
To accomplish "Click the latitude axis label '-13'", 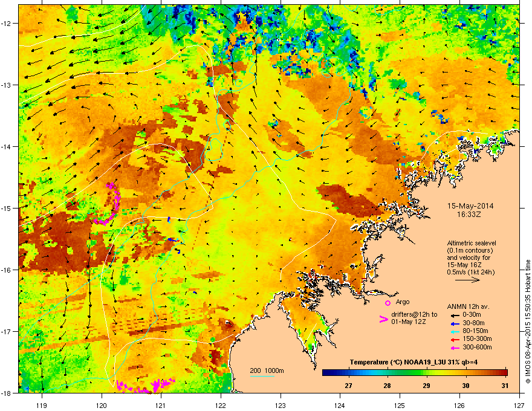I will 7,85.
